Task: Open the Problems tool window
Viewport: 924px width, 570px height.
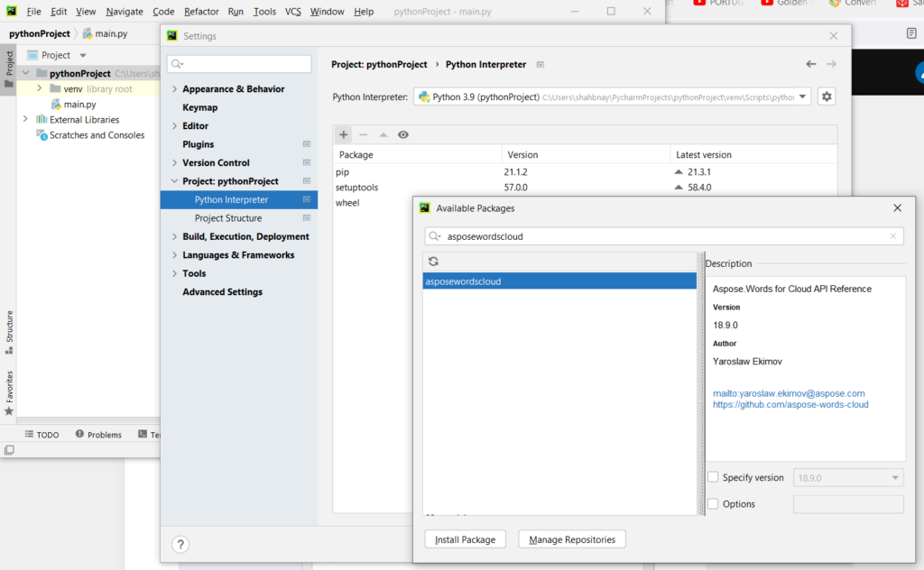Action: [98, 435]
